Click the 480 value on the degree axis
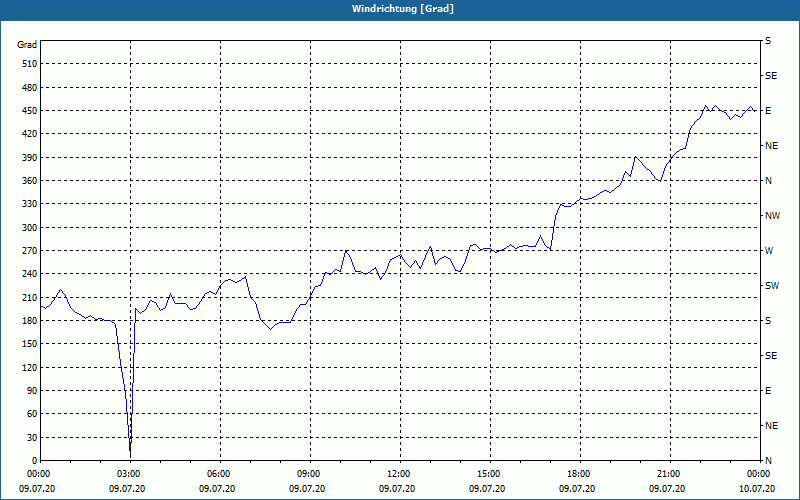800x500 pixels. click(x=30, y=87)
